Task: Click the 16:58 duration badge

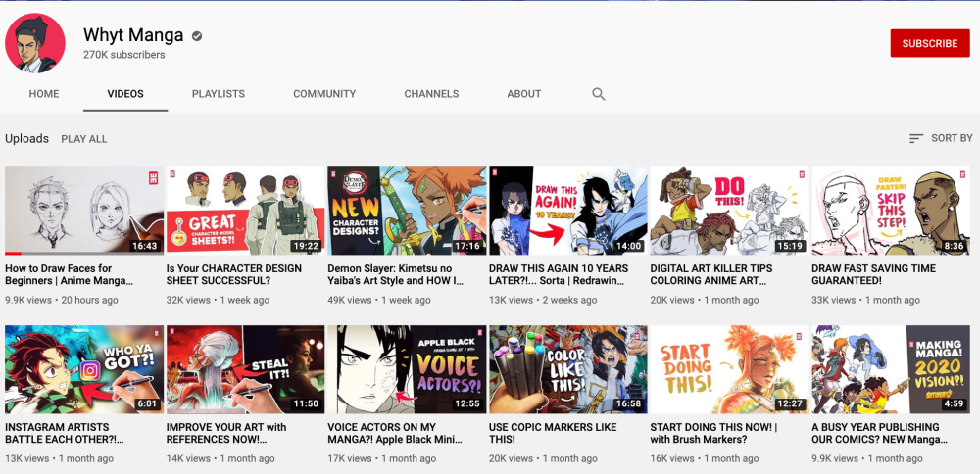Action: [628, 404]
